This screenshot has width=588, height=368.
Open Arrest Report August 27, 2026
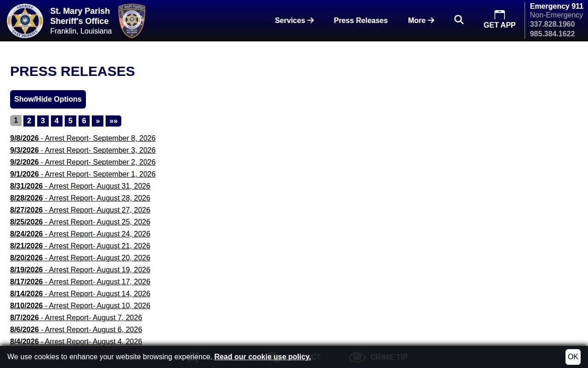tap(80, 210)
